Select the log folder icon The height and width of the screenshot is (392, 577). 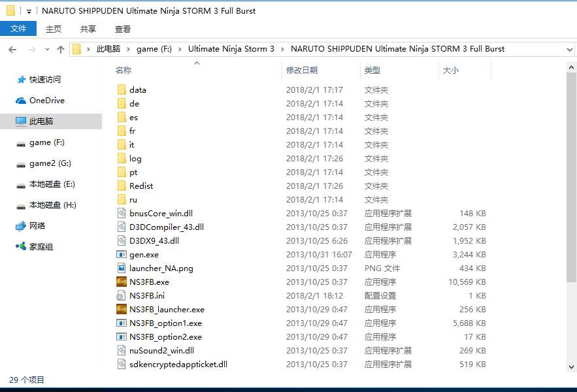(x=122, y=158)
